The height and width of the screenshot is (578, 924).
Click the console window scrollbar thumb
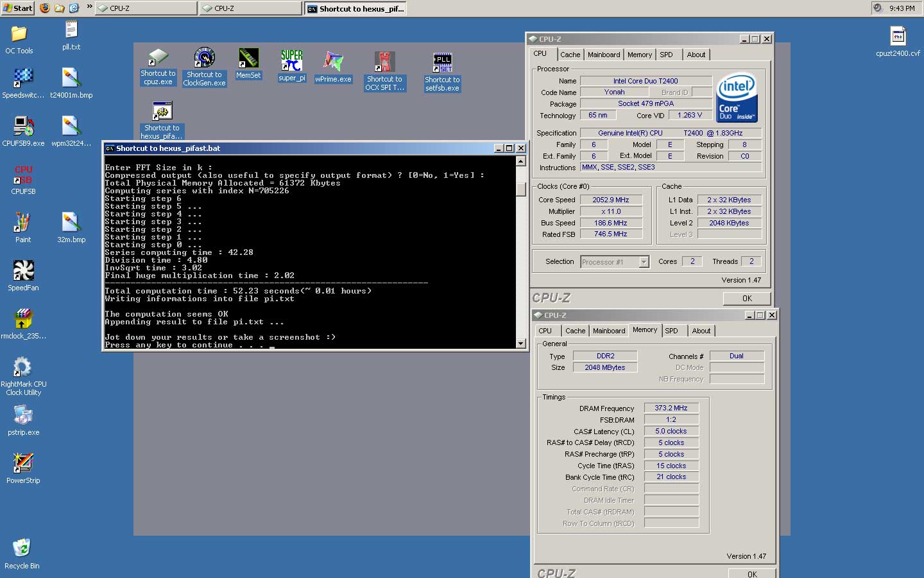521,189
